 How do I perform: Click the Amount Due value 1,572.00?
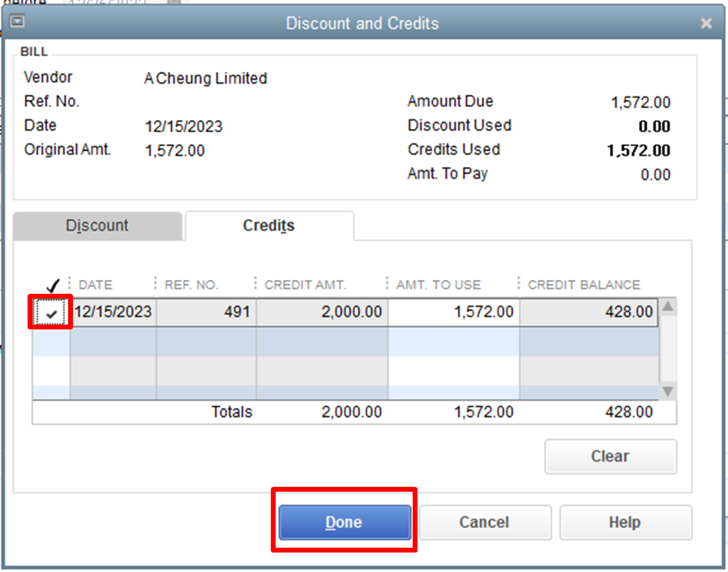640,103
